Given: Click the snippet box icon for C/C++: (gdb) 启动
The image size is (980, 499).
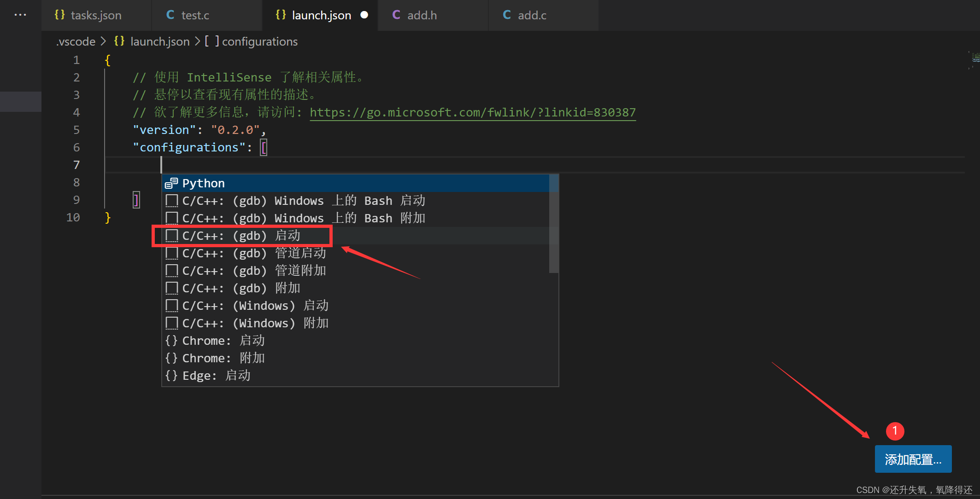Looking at the screenshot, I should [171, 236].
